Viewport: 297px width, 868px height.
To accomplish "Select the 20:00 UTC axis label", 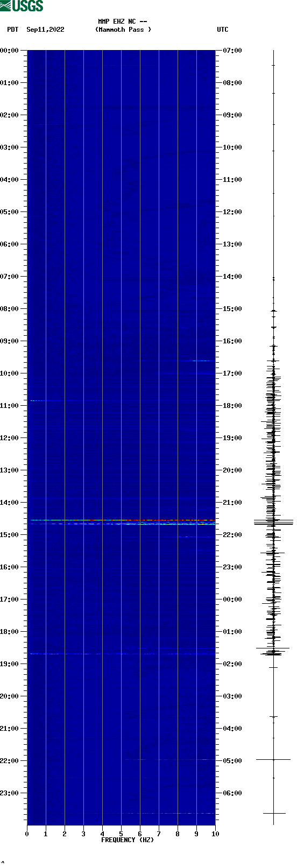I will click(232, 470).
